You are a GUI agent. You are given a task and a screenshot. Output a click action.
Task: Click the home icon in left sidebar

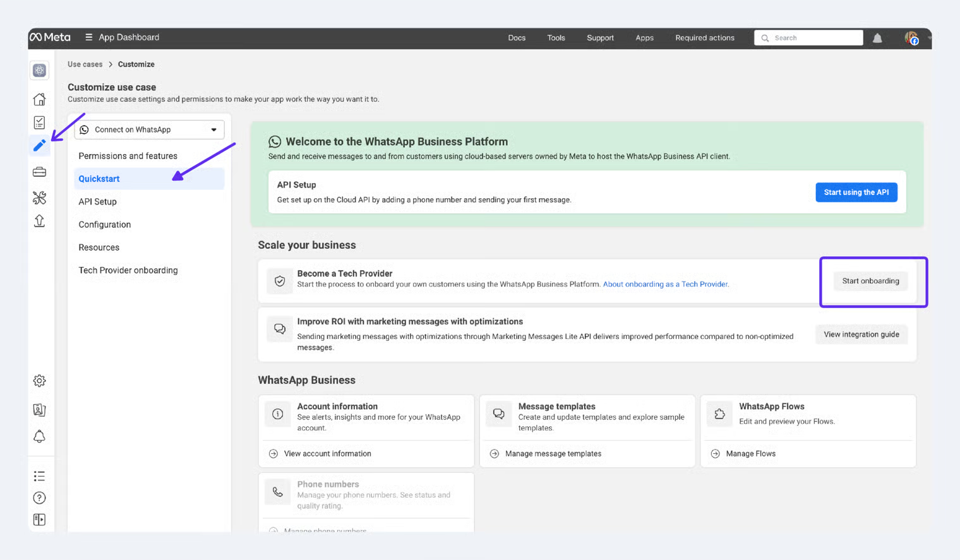point(39,99)
